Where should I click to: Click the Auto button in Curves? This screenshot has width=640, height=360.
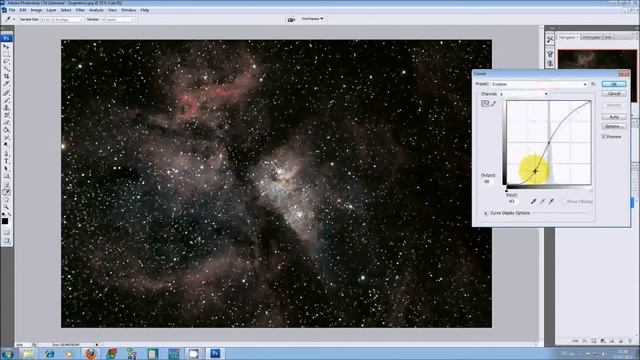(614, 117)
